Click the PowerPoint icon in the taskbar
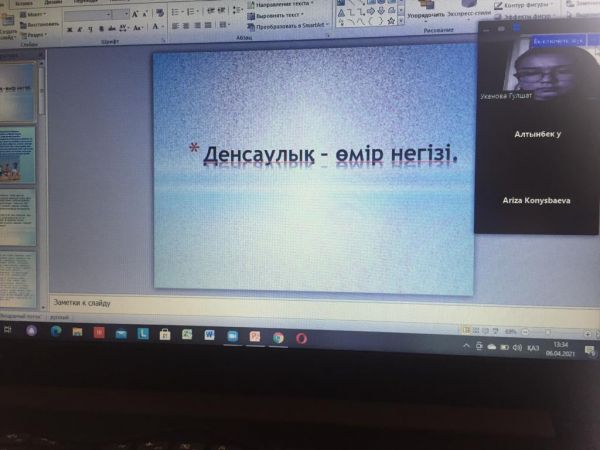 pos(255,336)
